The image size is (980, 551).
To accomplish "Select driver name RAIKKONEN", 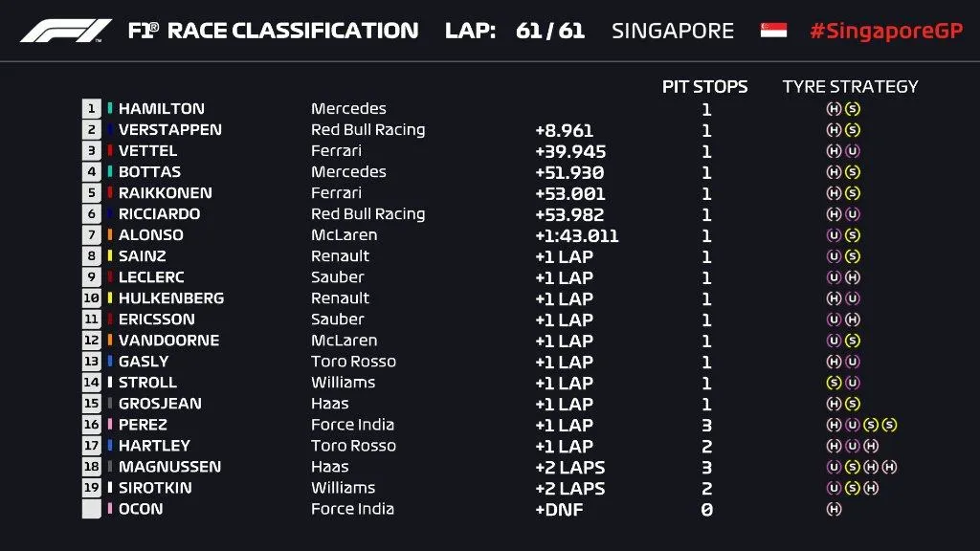I will pyautogui.click(x=165, y=193).
